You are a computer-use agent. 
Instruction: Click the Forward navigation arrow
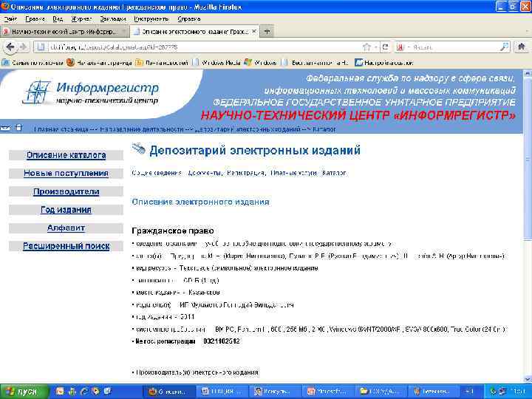tap(23, 47)
